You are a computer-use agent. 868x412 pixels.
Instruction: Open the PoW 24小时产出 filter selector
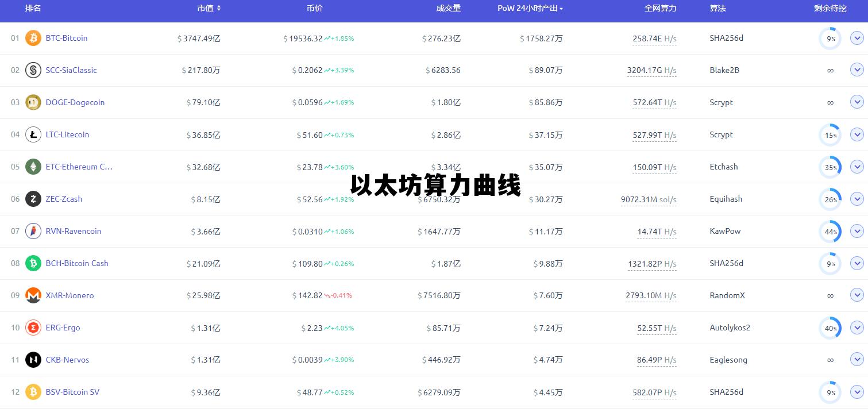click(561, 9)
